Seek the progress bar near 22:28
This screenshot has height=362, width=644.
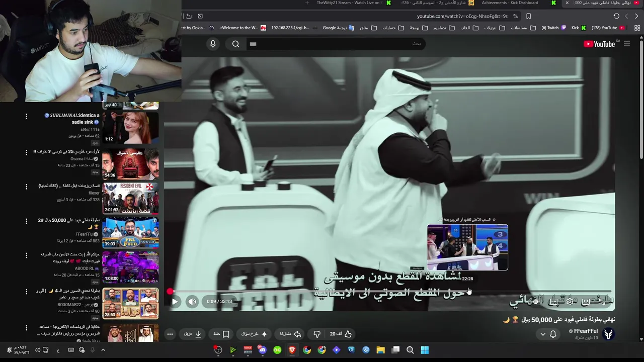click(468, 291)
